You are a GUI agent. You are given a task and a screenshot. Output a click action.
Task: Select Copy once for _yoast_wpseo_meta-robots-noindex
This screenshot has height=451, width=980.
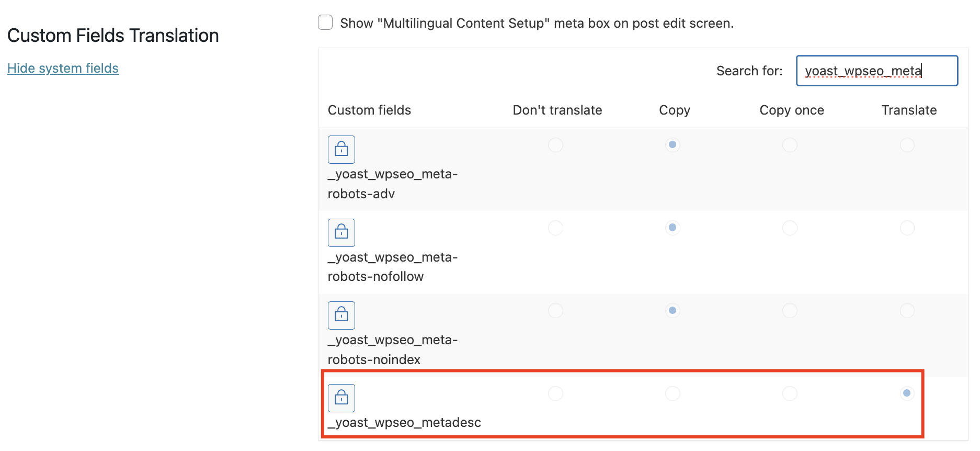pyautogui.click(x=790, y=310)
